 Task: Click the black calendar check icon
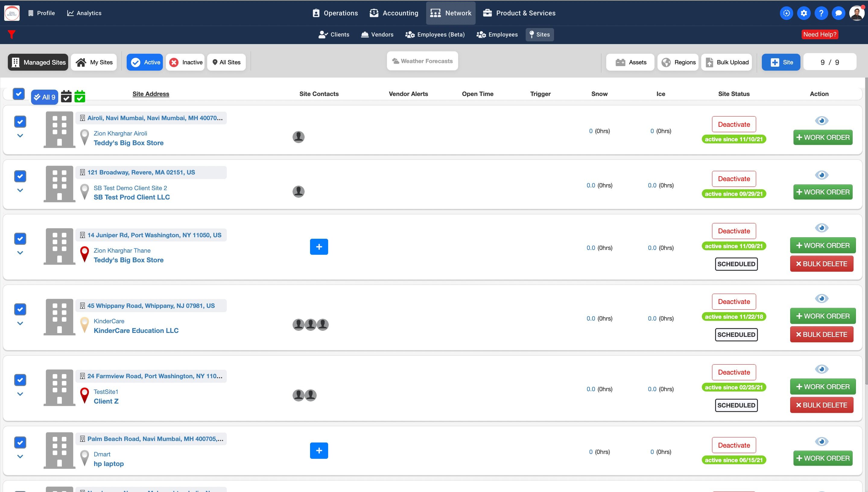coord(66,97)
